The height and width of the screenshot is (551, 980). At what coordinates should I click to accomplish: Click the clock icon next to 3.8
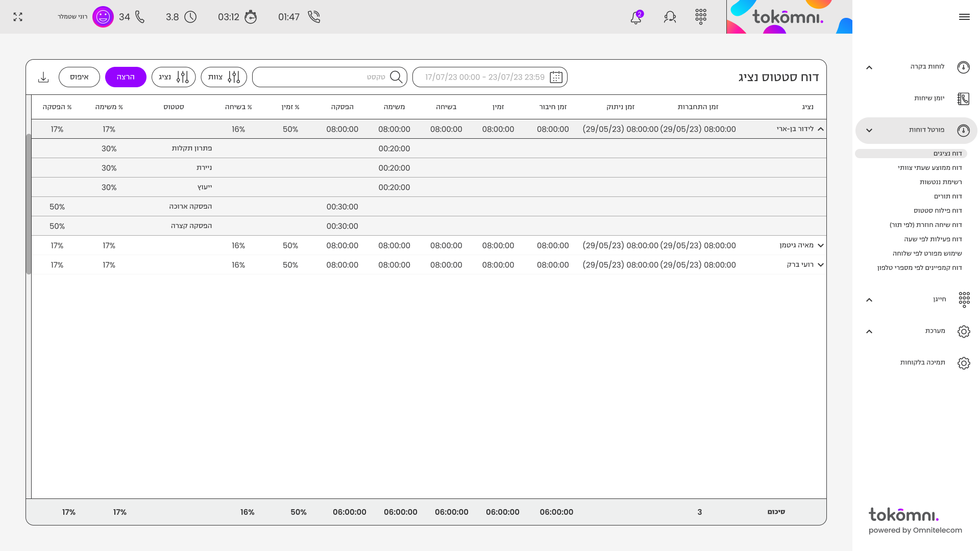tap(190, 17)
